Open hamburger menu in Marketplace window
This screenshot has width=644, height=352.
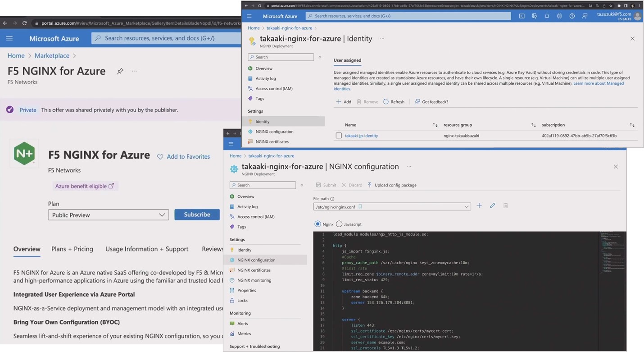coord(9,38)
